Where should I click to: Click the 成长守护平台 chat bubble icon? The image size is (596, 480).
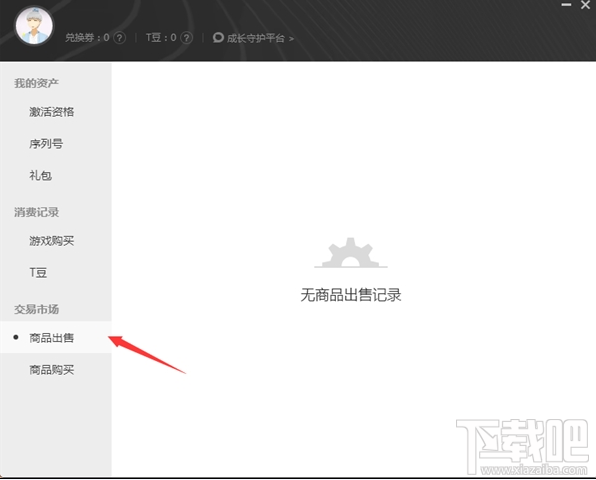pos(218,37)
